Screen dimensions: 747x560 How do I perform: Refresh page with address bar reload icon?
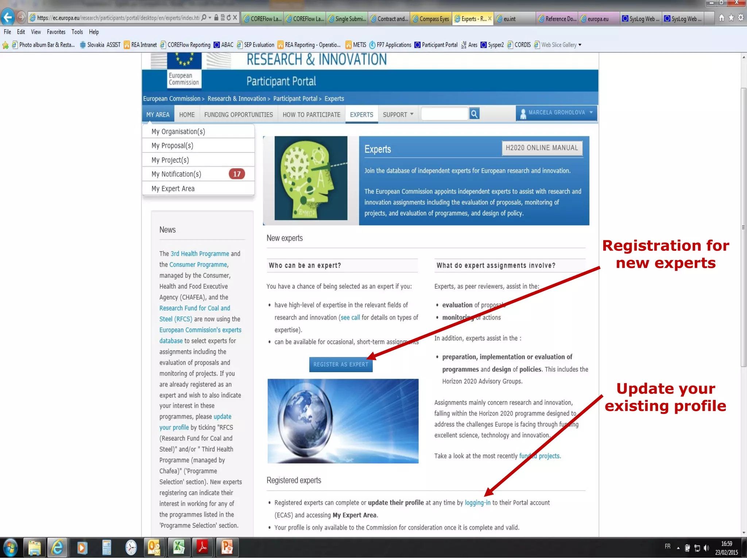point(229,17)
